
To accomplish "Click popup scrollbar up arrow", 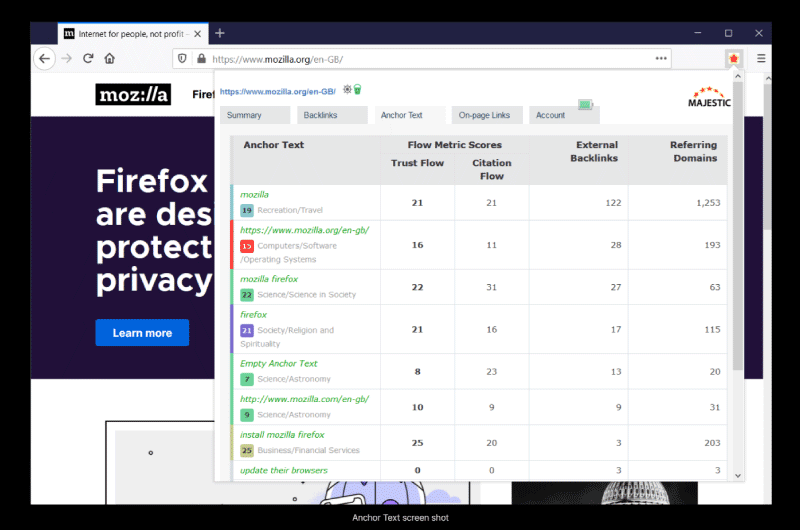I will pos(738,76).
